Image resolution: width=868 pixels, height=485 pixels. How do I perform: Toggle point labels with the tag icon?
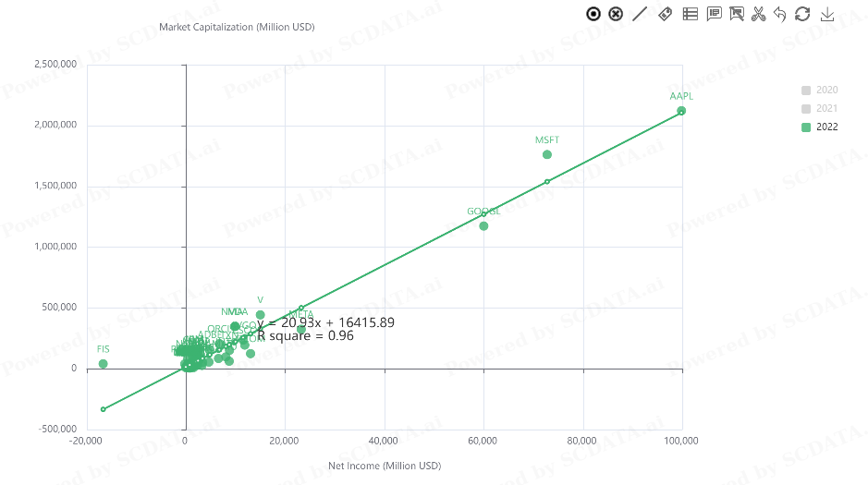click(x=666, y=14)
